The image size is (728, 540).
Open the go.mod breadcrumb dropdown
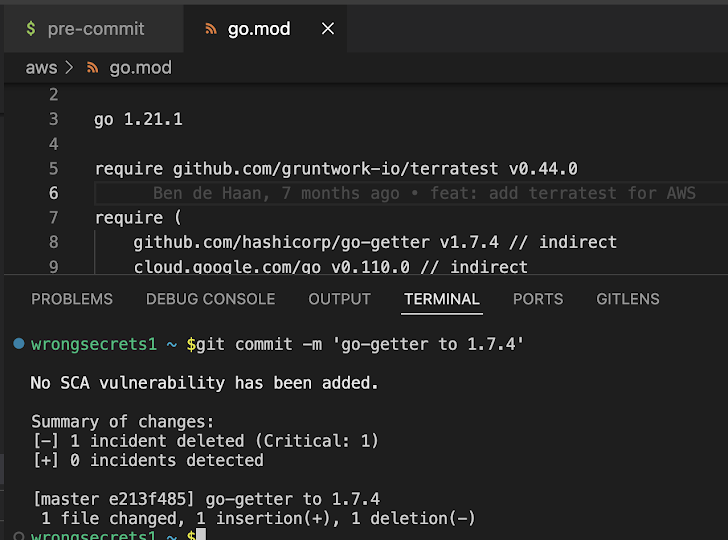140,68
